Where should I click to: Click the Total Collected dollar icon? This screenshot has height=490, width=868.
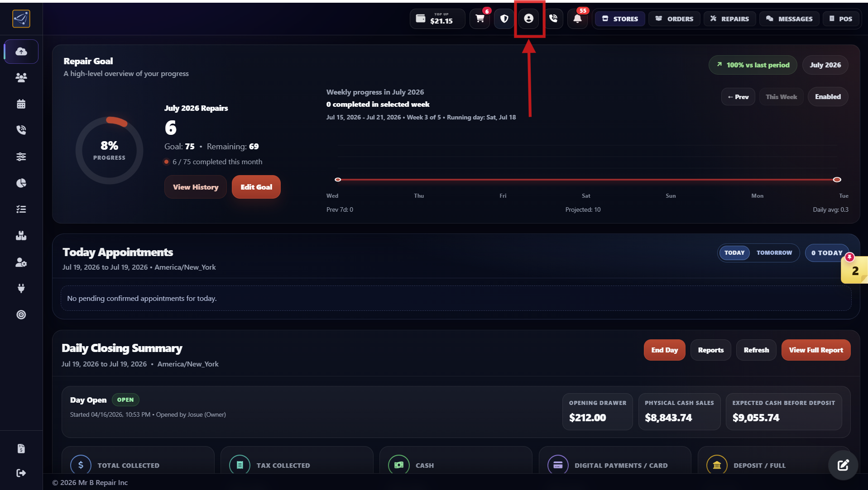81,465
